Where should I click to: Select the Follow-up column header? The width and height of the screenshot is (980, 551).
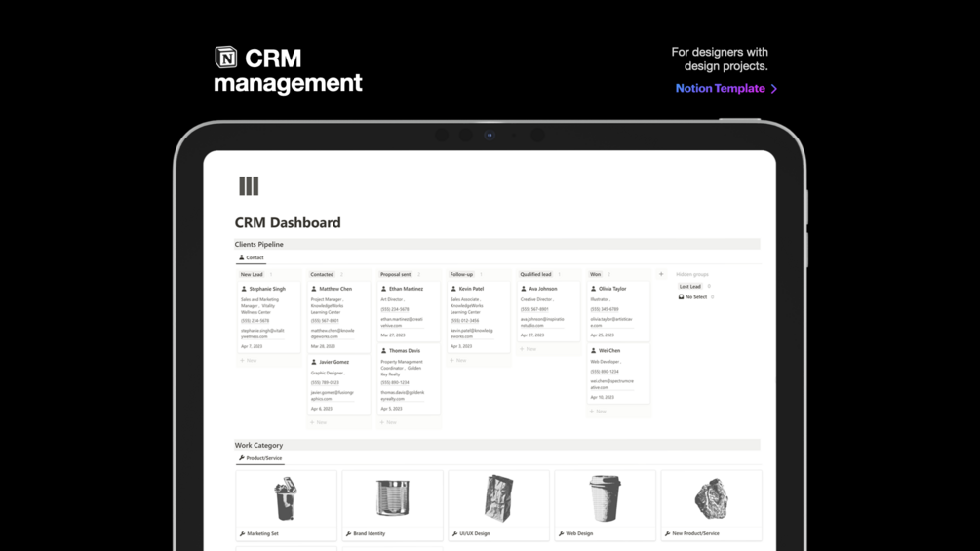[x=462, y=274]
